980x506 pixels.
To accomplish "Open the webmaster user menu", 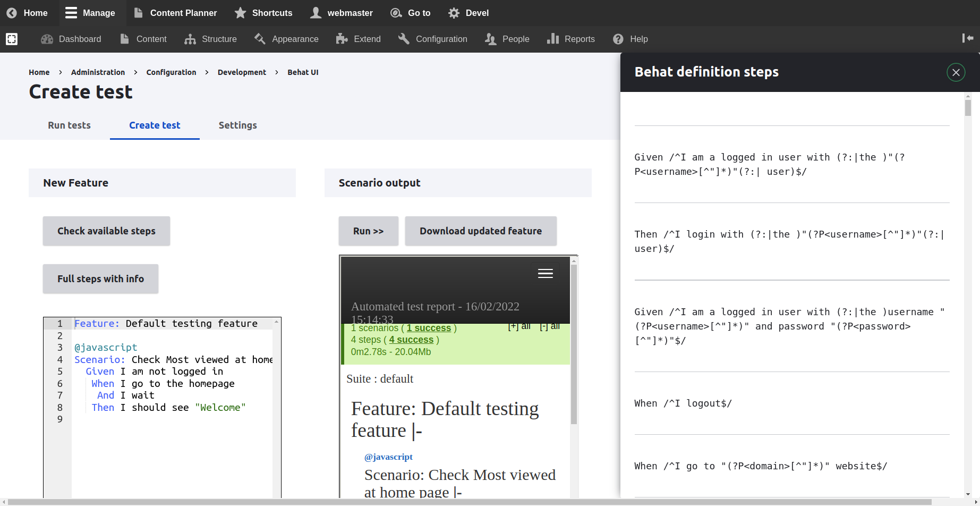I will click(x=342, y=13).
